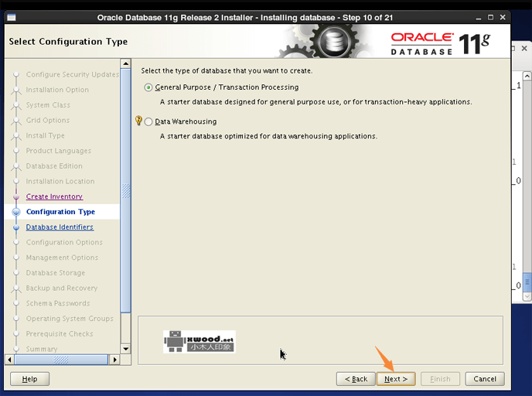Cancel the database installation
Viewport: 532px width, 396px height.
click(x=485, y=379)
